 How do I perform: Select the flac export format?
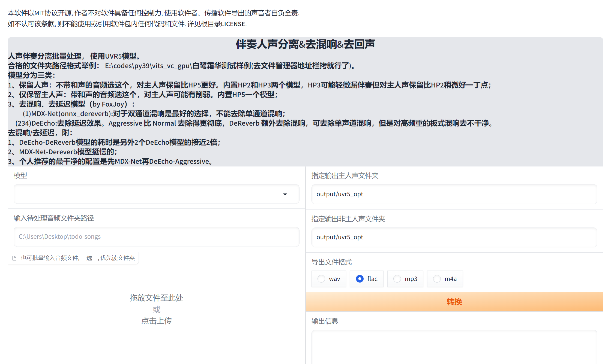(367, 279)
